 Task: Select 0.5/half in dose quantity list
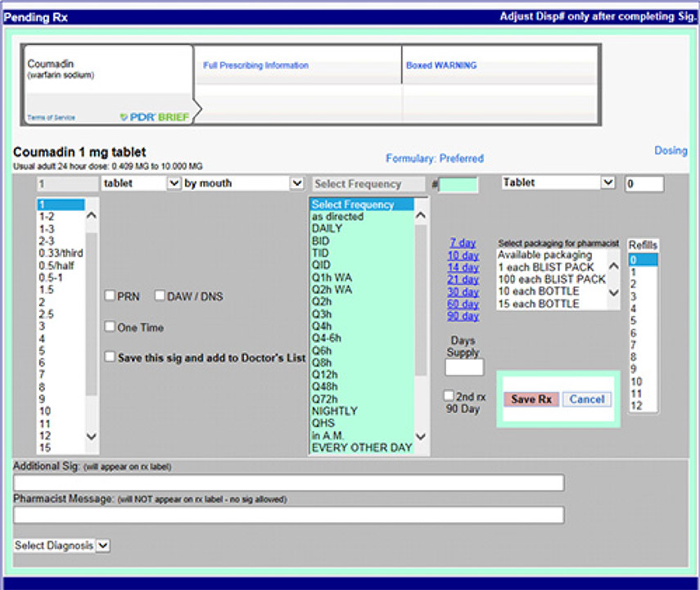click(x=61, y=266)
